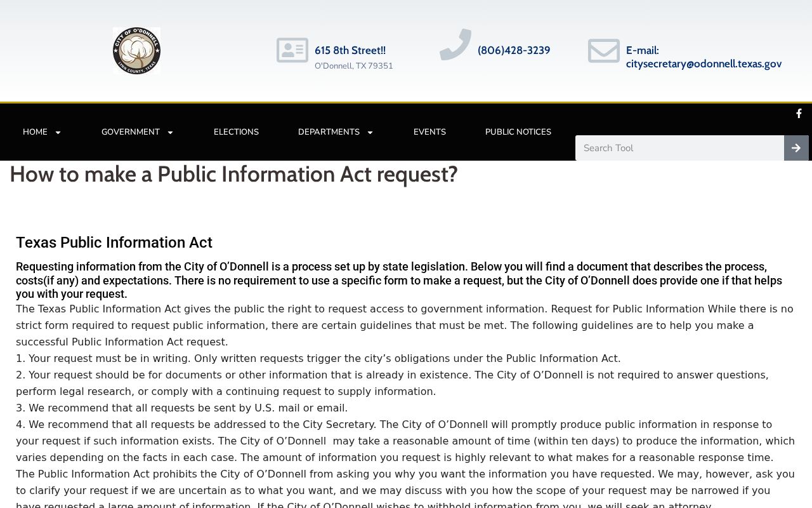
Task: Click the envelope email icon
Action: [604, 51]
